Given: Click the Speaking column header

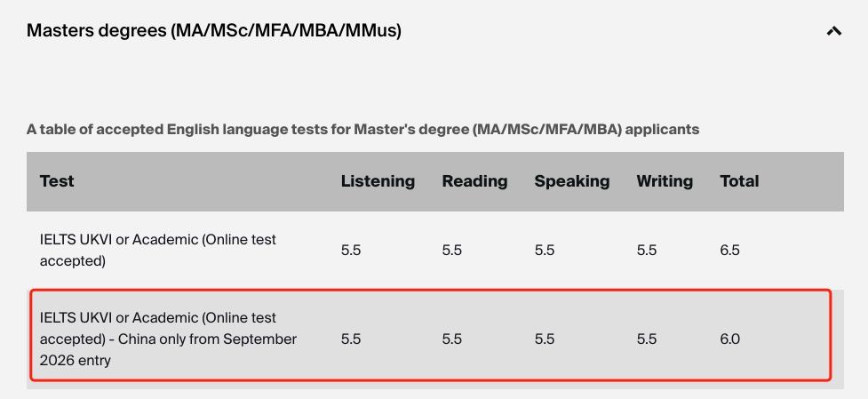Looking at the screenshot, I should (x=571, y=181).
